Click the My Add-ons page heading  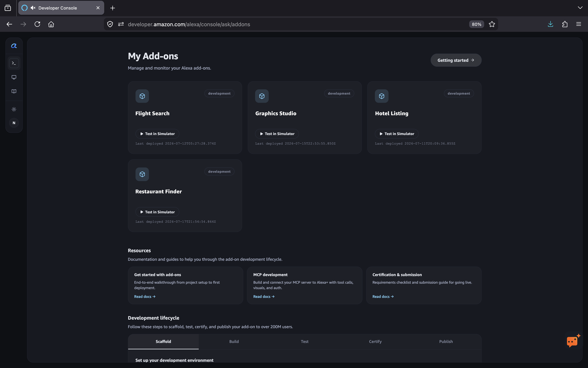click(x=153, y=56)
